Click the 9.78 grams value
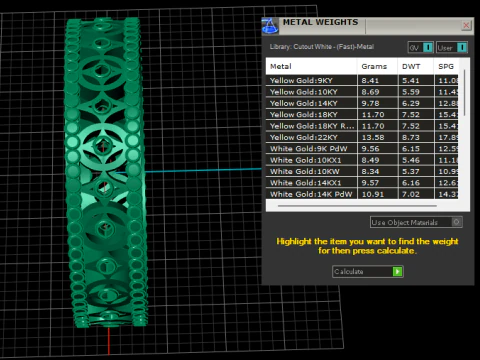This screenshot has height=360, width=480. click(370, 103)
